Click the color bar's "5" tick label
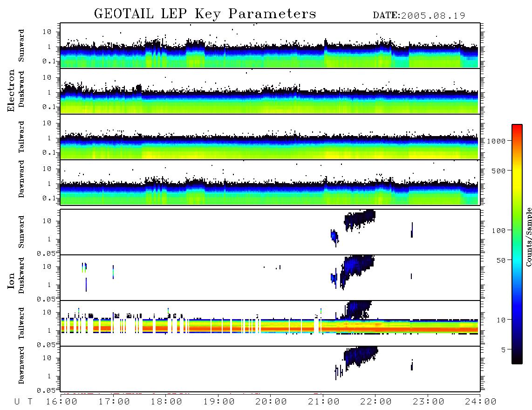 point(504,349)
